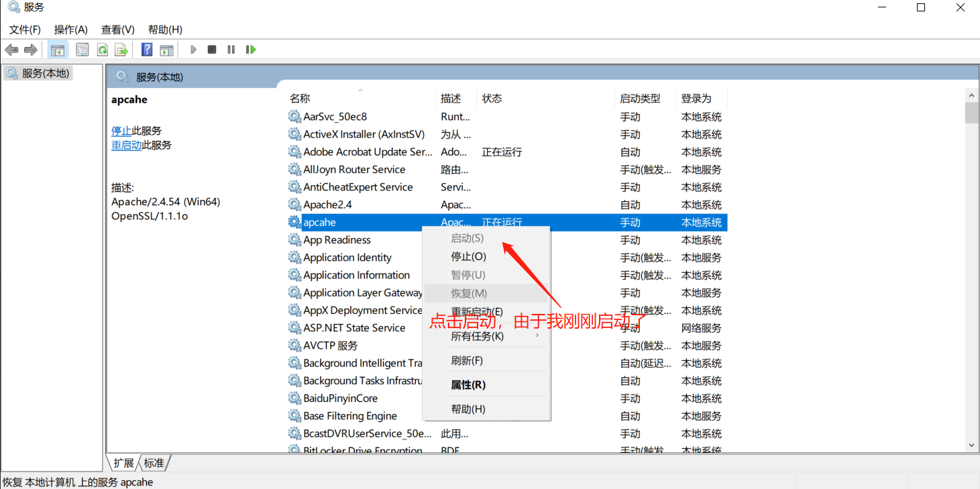
Task: Click the 重启动 link for this service
Action: click(x=126, y=145)
